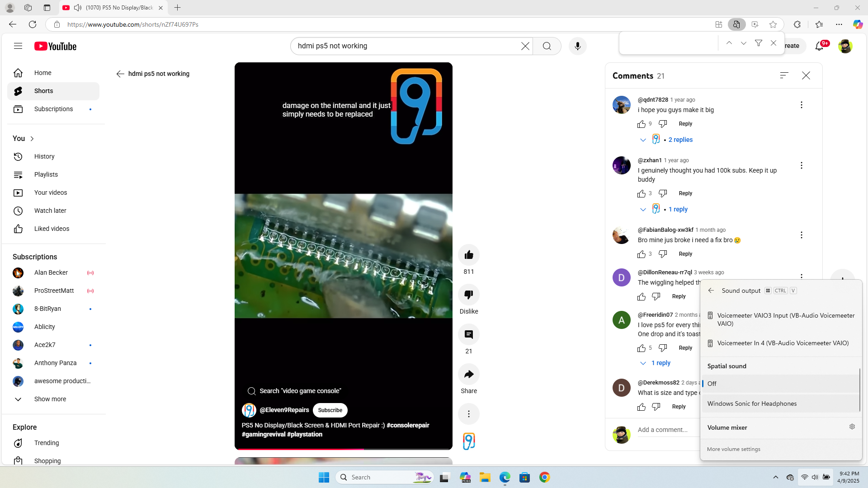The width and height of the screenshot is (868, 488).
Task: Go to previous find result
Action: click(x=729, y=43)
